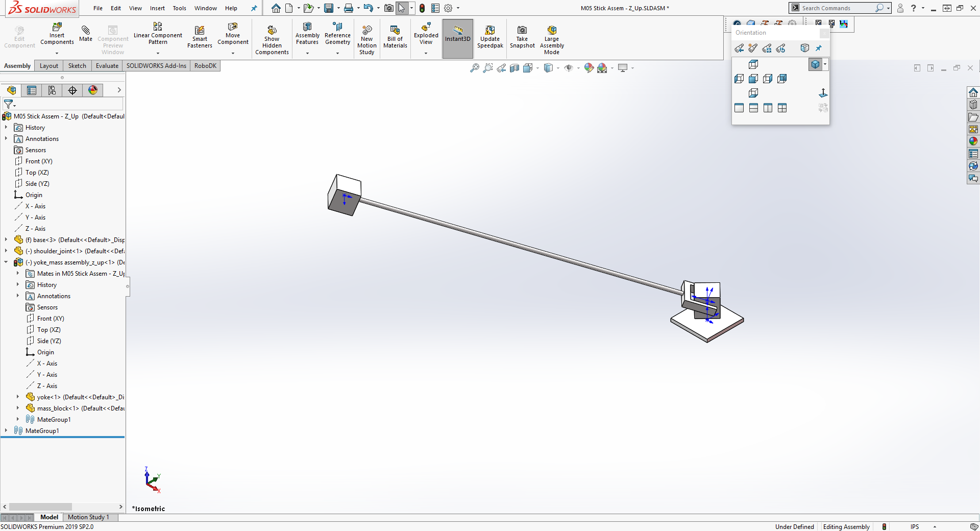Collapse the yoke_mass assembly_z_up<1> node
The image size is (980, 531).
6,262
